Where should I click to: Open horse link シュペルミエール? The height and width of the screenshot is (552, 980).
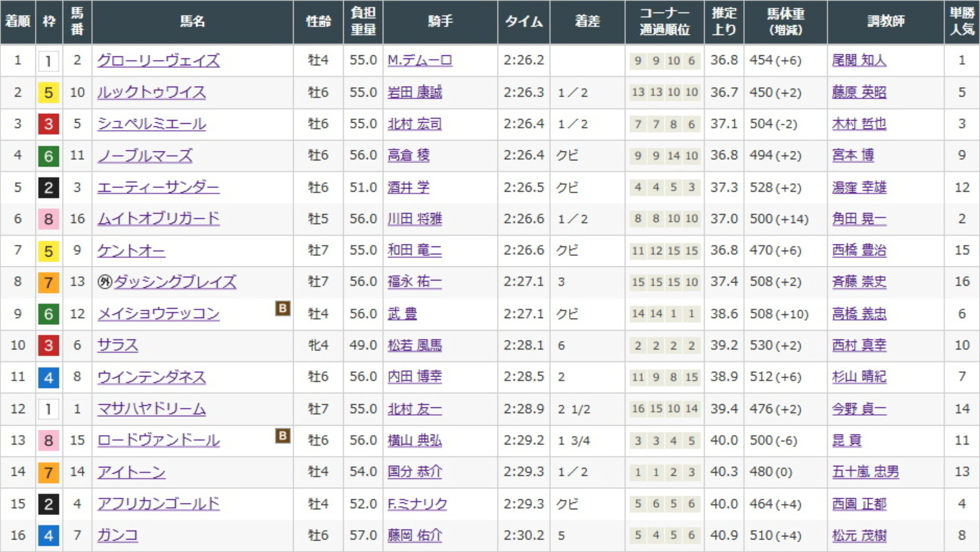tap(152, 124)
